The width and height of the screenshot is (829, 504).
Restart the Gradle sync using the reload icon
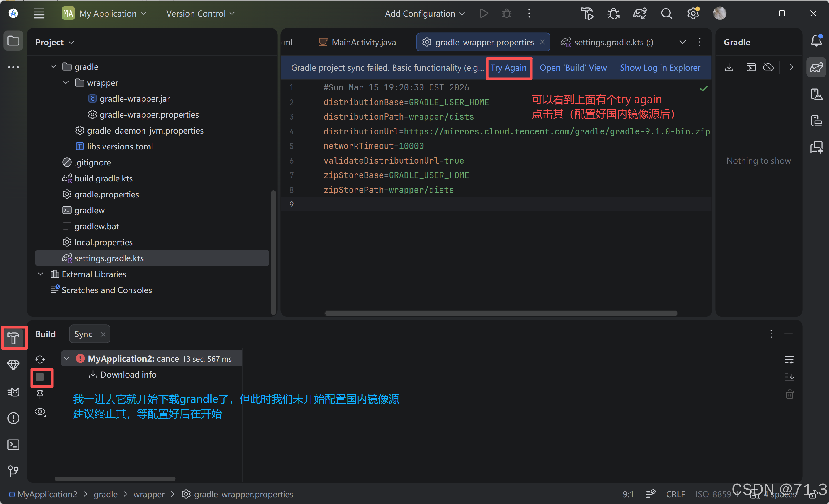pos(40,359)
